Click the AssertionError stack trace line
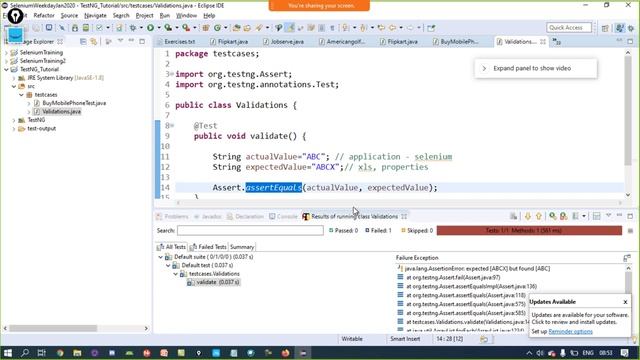 (473, 269)
